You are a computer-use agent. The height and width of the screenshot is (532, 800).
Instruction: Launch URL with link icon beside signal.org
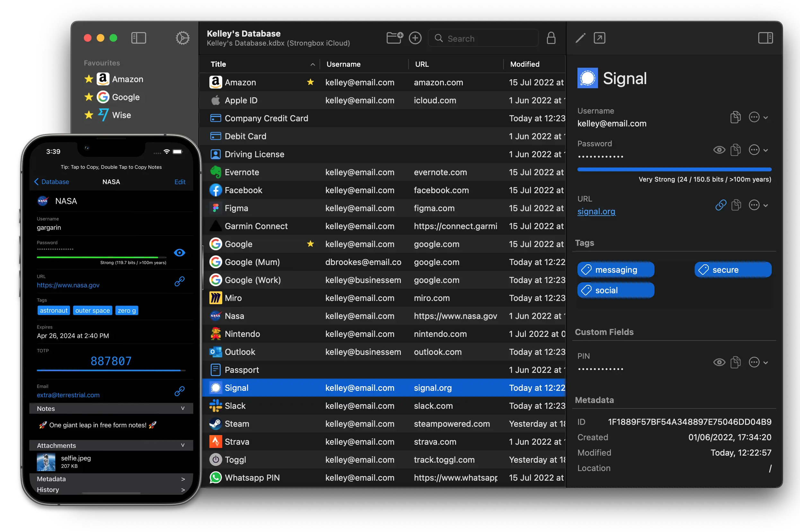pos(720,205)
